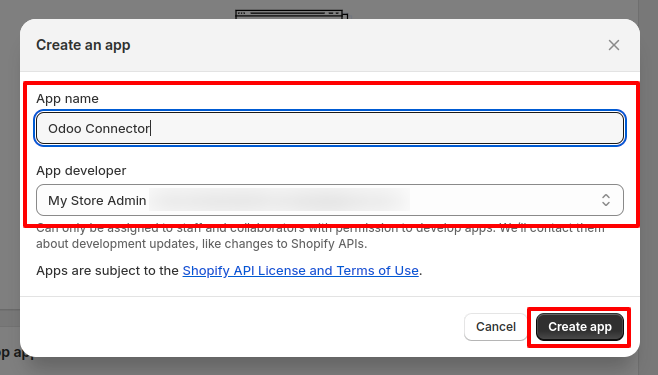Click the dimmed backdrop left of dialog
Viewport: 658px width, 375px height.
coord(10,168)
